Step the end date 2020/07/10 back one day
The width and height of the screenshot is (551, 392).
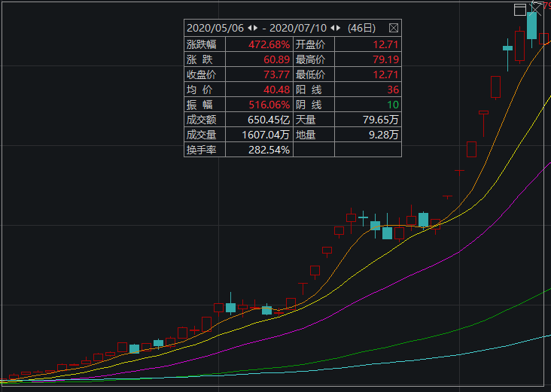click(333, 28)
